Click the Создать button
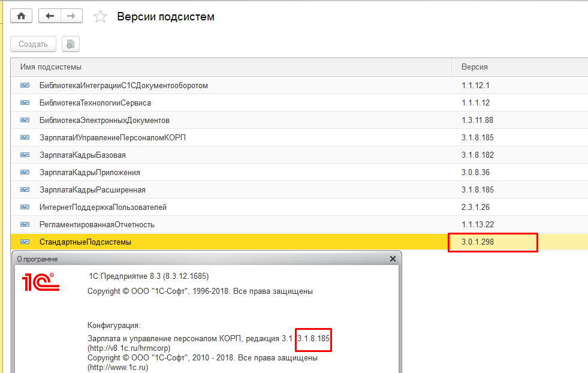Image resolution: width=588 pixels, height=373 pixels. pyautogui.click(x=33, y=44)
